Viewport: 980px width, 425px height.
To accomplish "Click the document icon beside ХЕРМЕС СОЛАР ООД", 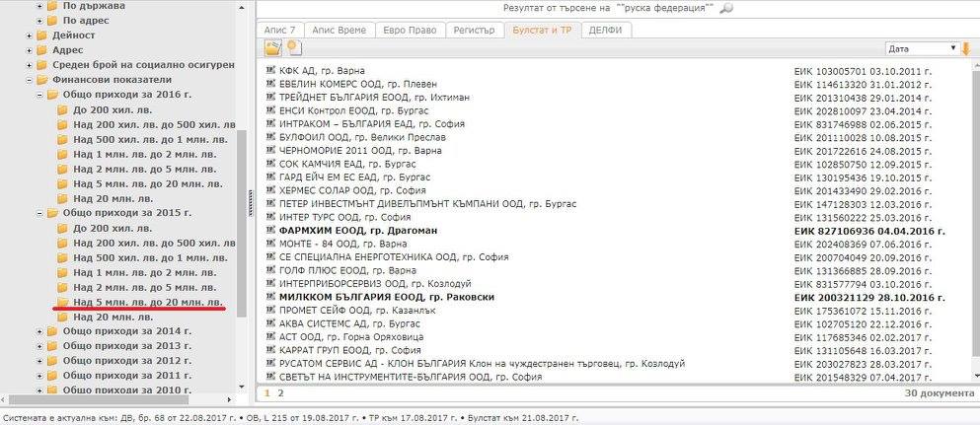I will [270, 189].
